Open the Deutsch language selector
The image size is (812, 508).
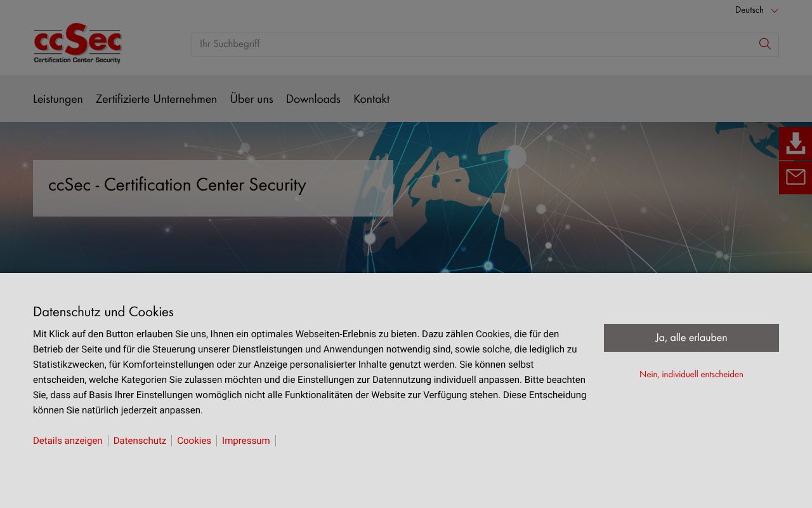[x=749, y=10]
